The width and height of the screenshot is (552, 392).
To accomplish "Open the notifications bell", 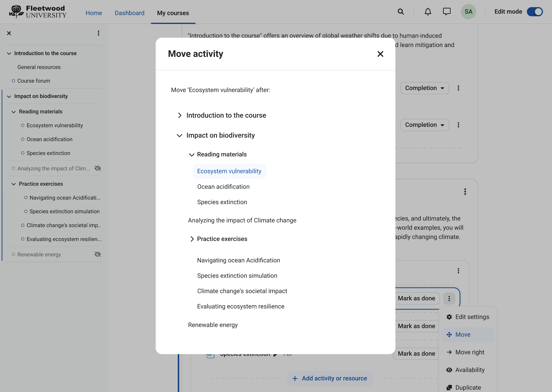I will pos(428,12).
